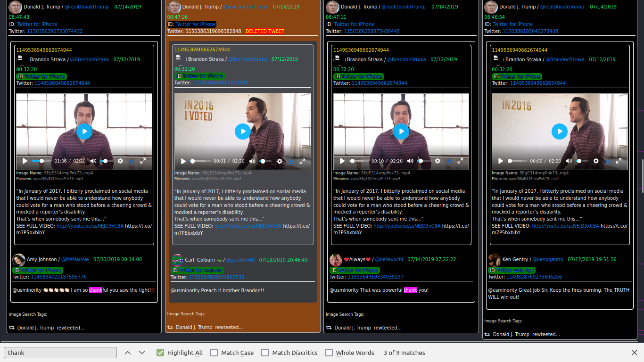The image size is (644, 362).
Task: Enable the Match Case option
Action: pyautogui.click(x=214, y=353)
